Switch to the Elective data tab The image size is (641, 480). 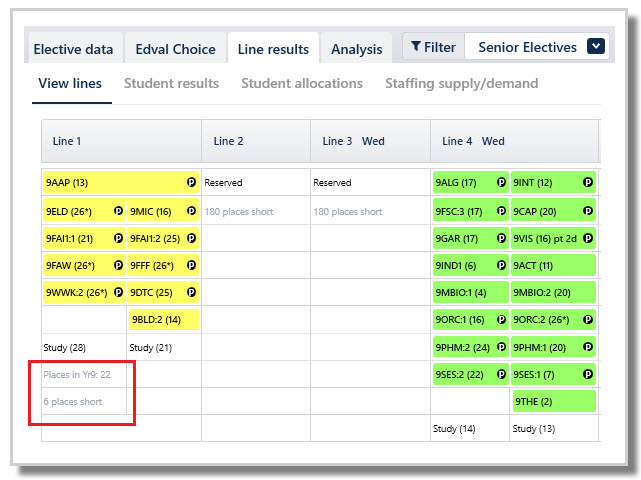click(73, 49)
